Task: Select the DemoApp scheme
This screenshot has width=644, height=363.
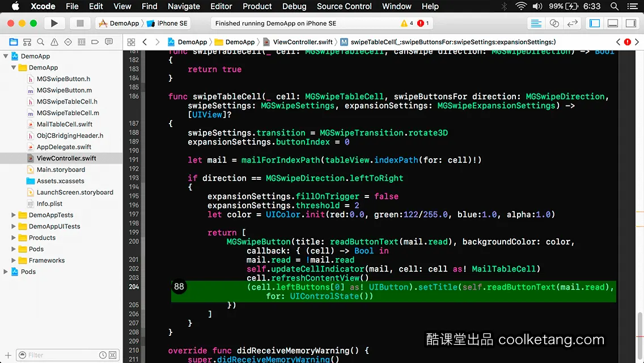Action: click(x=120, y=23)
